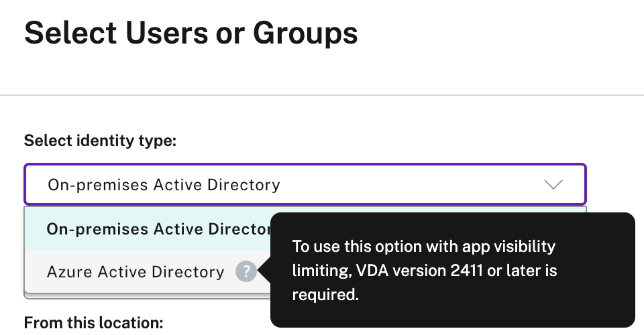
Task: Select the Azure Active Directory option
Action: click(136, 272)
